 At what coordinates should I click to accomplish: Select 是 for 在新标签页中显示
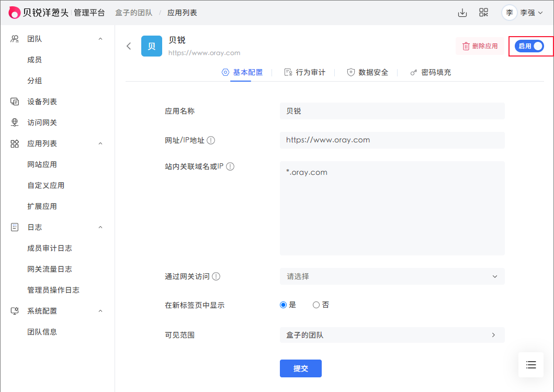click(283, 305)
